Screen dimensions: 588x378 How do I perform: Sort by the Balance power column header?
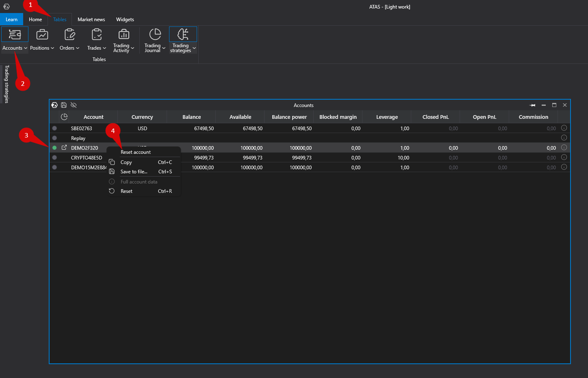pos(289,117)
